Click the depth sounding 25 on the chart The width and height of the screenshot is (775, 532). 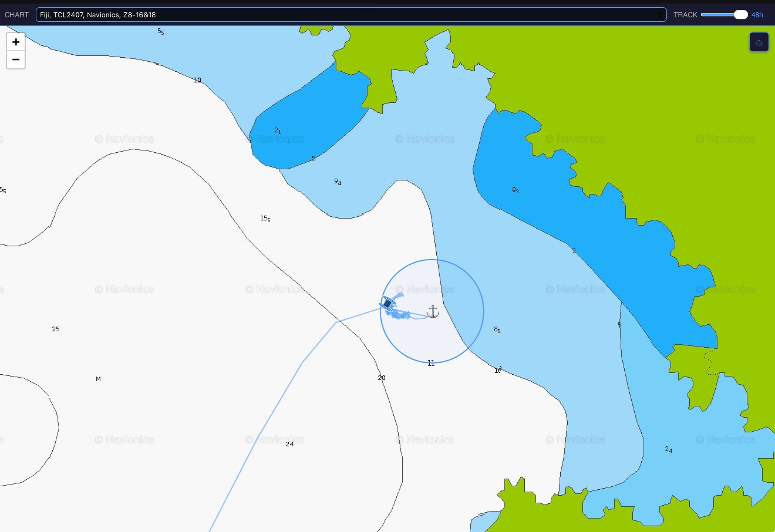tap(56, 329)
